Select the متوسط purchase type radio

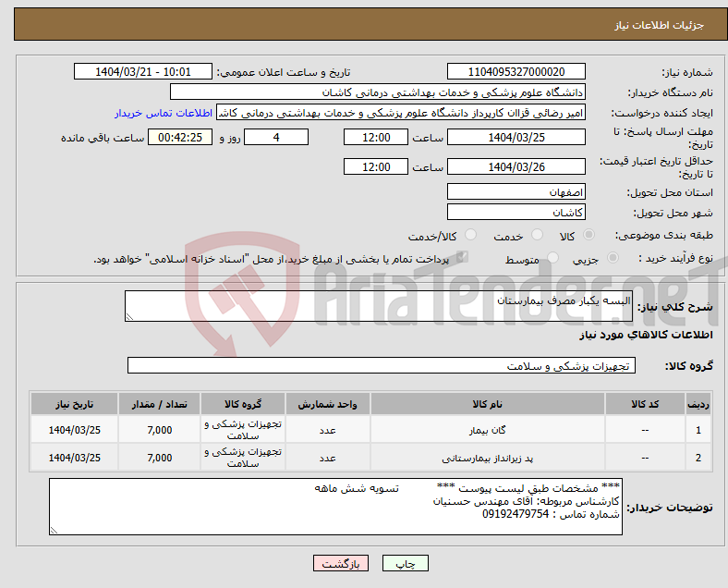point(552,258)
